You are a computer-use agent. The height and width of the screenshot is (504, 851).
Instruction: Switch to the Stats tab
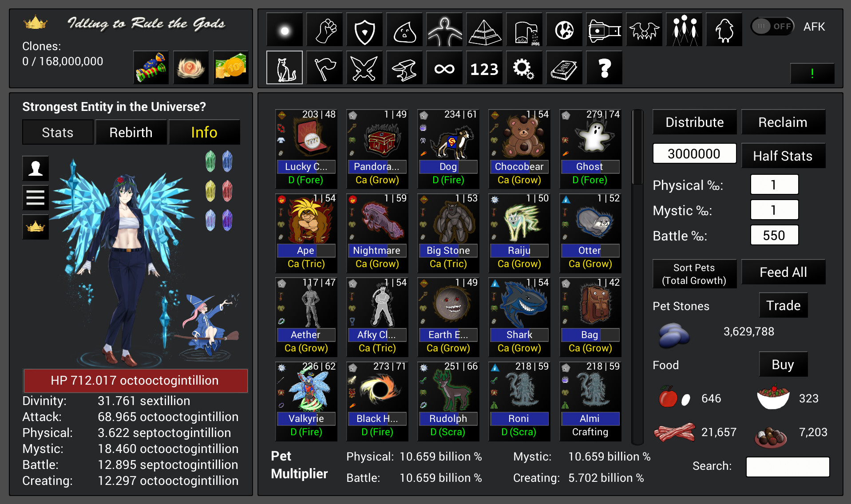click(x=57, y=132)
